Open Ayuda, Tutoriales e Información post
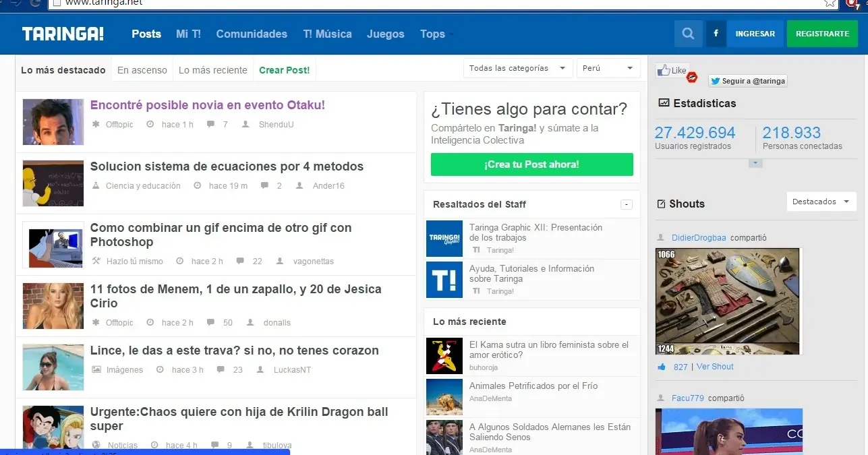The image size is (868, 455). point(531,274)
